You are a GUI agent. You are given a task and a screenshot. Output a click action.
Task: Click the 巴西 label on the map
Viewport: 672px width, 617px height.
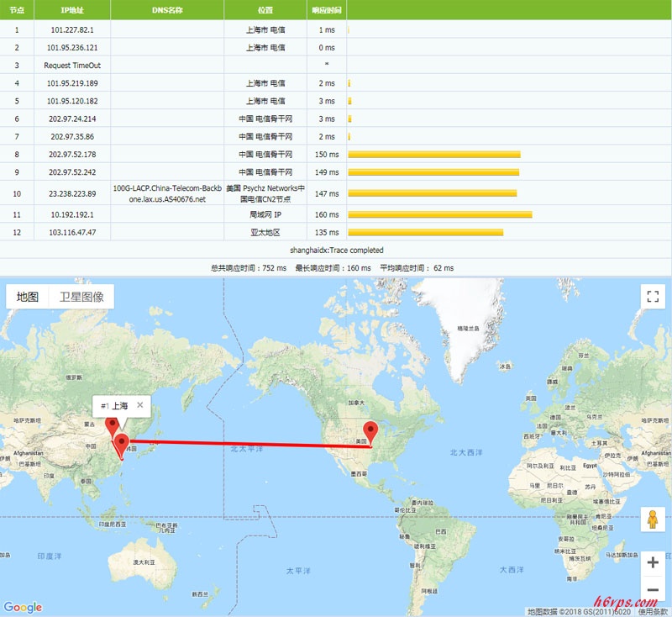[440, 531]
